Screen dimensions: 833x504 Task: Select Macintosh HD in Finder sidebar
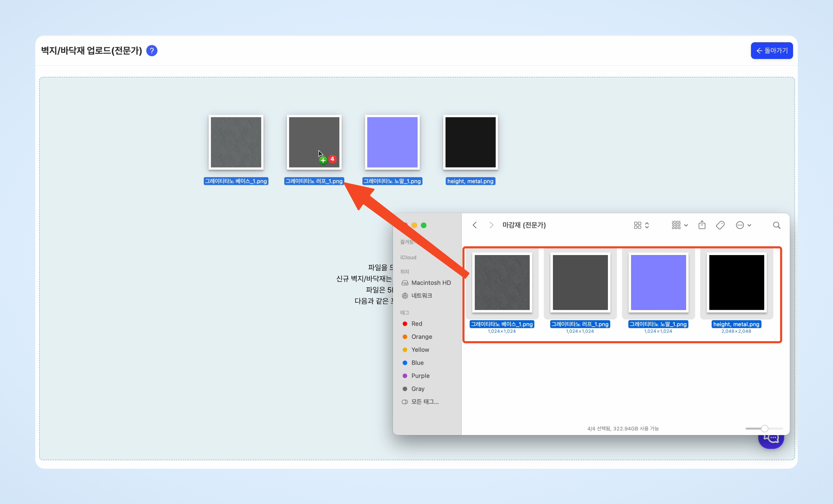427,283
